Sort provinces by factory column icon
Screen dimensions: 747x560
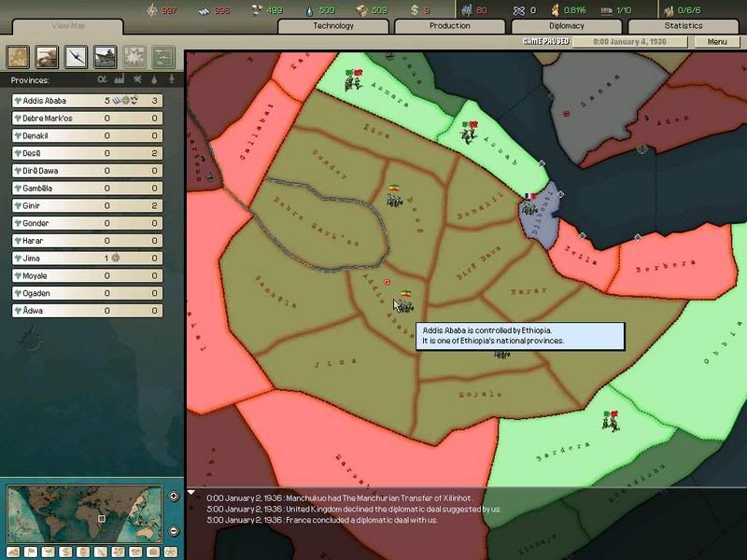click(120, 81)
